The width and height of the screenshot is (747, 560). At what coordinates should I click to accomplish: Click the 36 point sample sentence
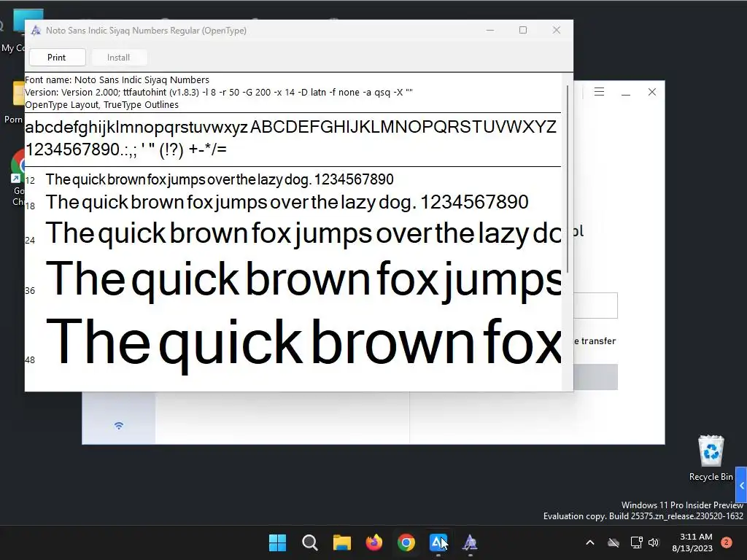click(303, 281)
